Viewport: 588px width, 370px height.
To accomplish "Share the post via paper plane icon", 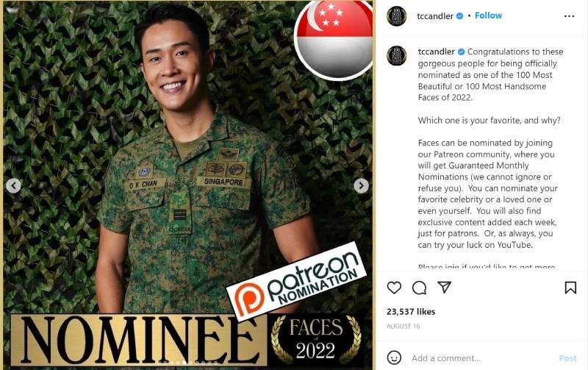I will 445,287.
